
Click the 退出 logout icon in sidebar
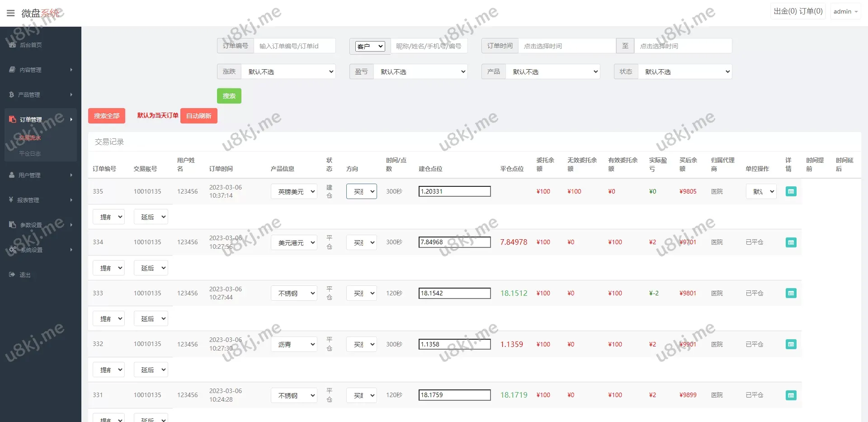12,275
